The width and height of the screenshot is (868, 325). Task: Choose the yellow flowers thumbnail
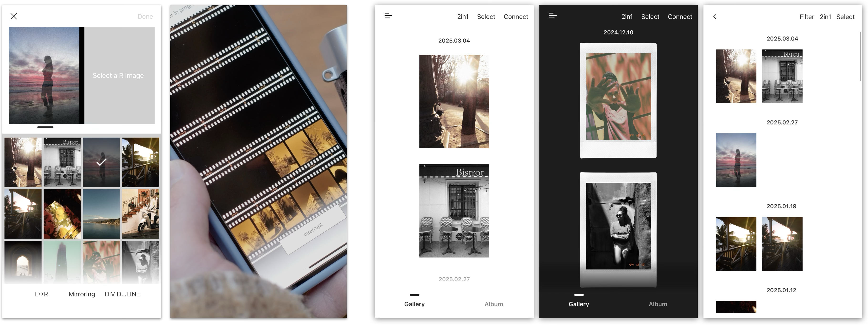(x=62, y=214)
